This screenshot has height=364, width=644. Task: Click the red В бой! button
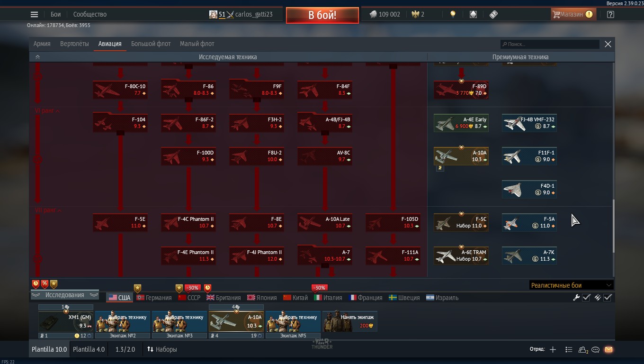pyautogui.click(x=322, y=15)
